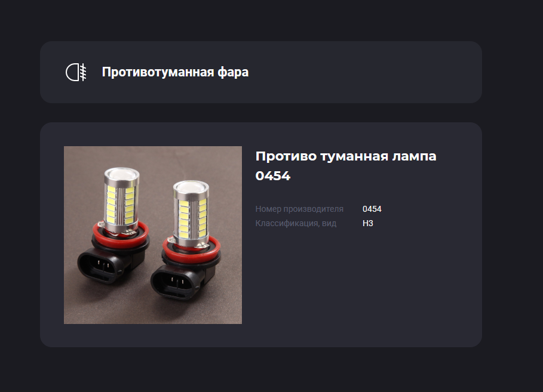
Task: Open the Противотуманная фара heading
Action: (x=175, y=72)
